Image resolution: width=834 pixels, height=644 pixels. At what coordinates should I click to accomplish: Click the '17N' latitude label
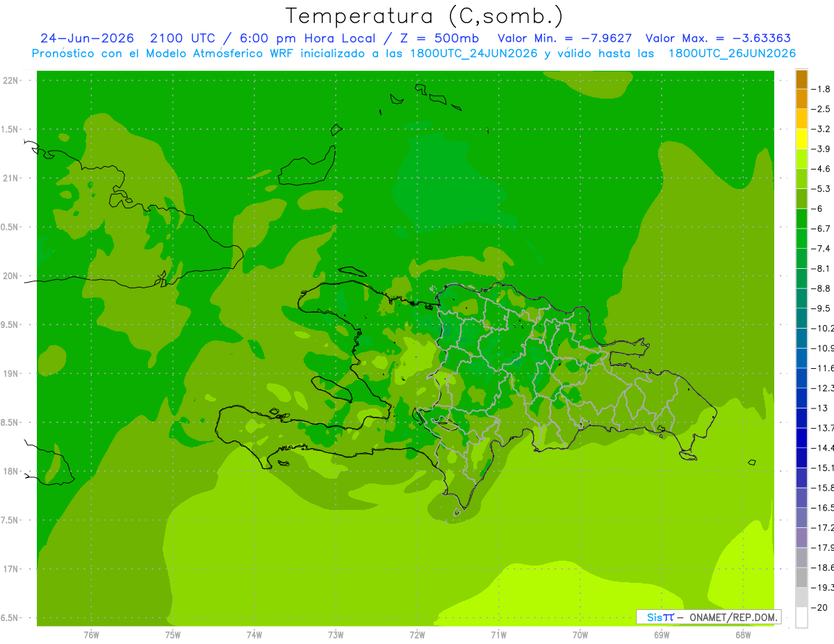tap(11, 569)
